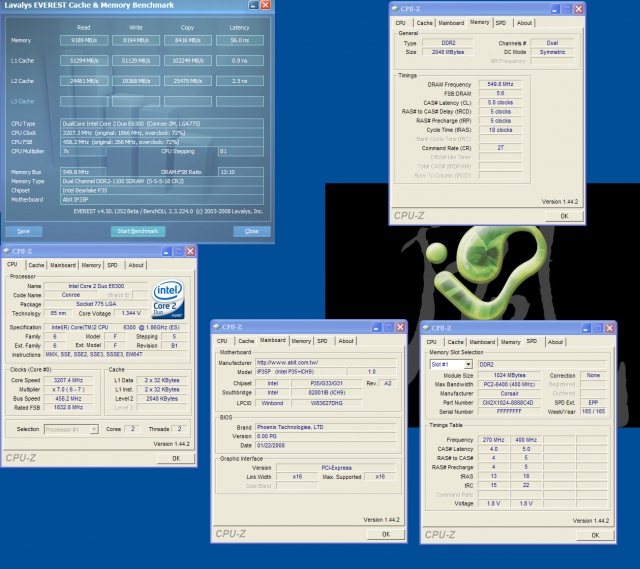Click the Command Rate value 2T

[x=500, y=148]
